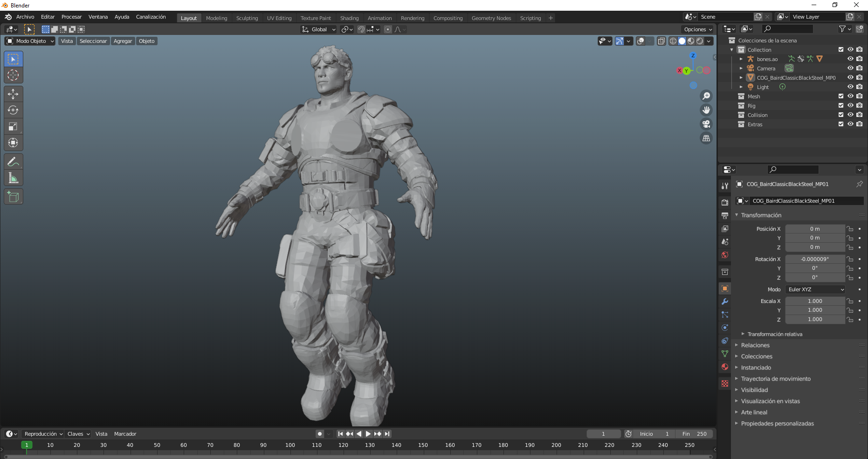868x459 pixels.
Task: Open the Render properties tab
Action: pos(725,203)
